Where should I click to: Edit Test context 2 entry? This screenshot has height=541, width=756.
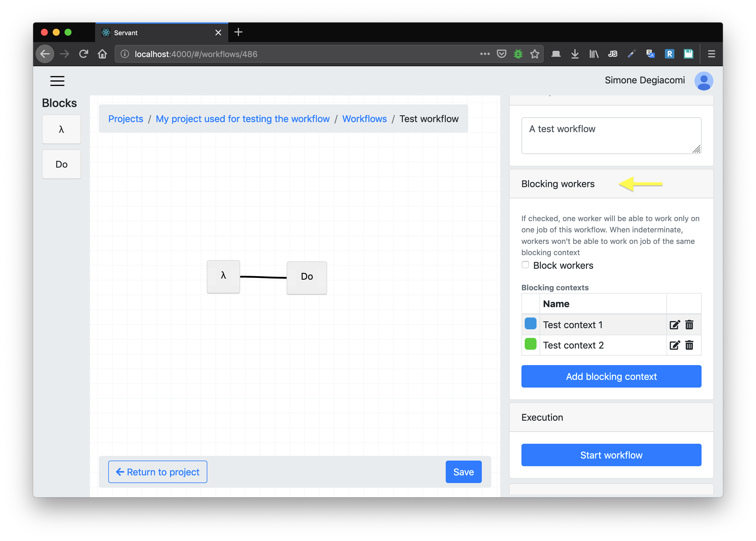[x=674, y=345]
